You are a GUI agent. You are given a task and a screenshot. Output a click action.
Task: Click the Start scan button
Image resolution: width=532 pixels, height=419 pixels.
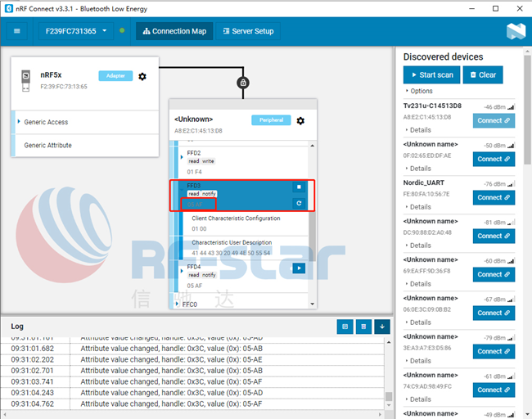pyautogui.click(x=431, y=75)
